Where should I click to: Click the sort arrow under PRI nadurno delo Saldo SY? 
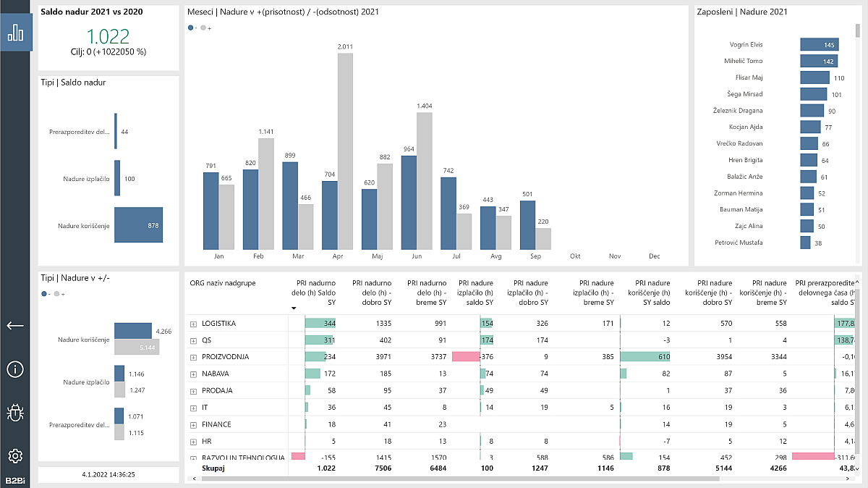pos(294,307)
